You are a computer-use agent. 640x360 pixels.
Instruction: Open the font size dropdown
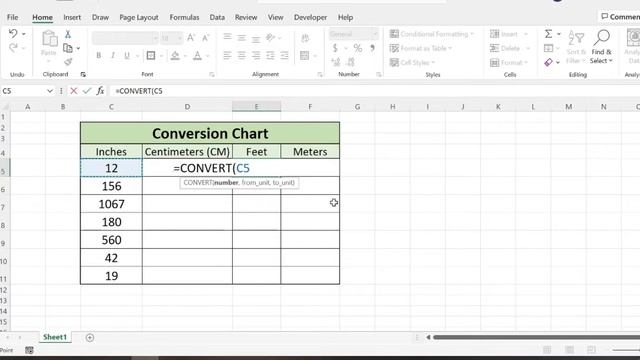[180, 38]
